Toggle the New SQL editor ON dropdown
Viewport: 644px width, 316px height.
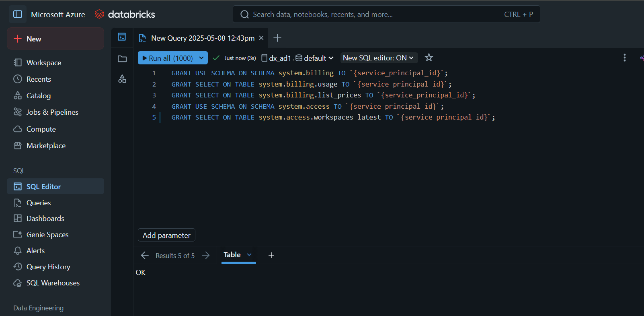[x=379, y=58]
